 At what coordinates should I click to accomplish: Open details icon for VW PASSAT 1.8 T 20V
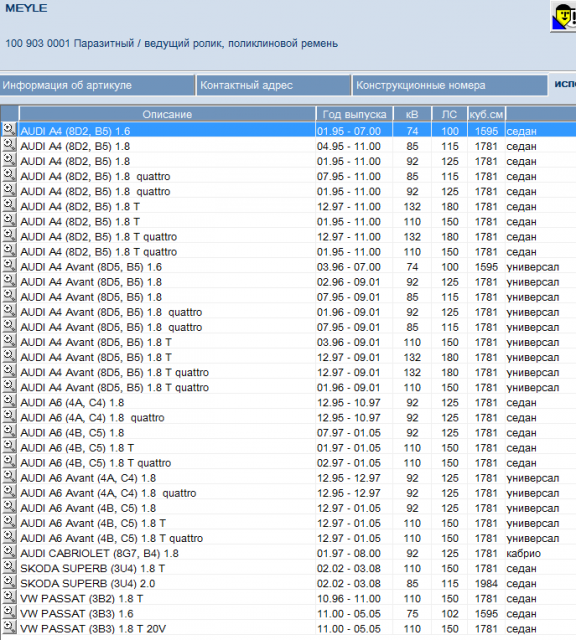click(x=9, y=628)
